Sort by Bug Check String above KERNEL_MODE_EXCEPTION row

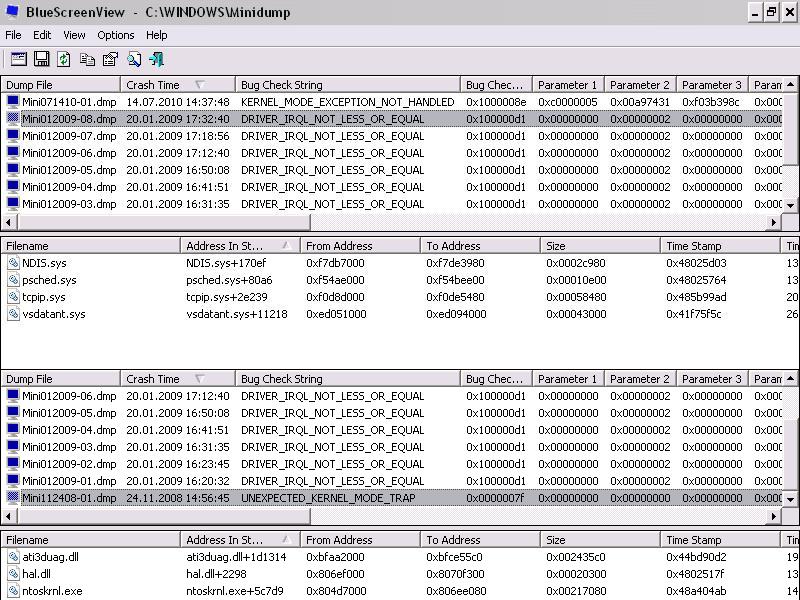pos(347,85)
